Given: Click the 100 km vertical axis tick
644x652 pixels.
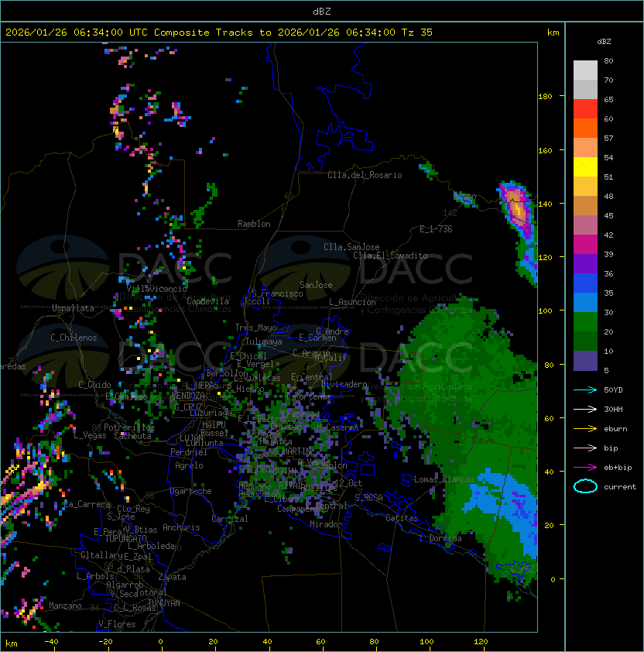Looking at the screenshot, I should point(545,311).
